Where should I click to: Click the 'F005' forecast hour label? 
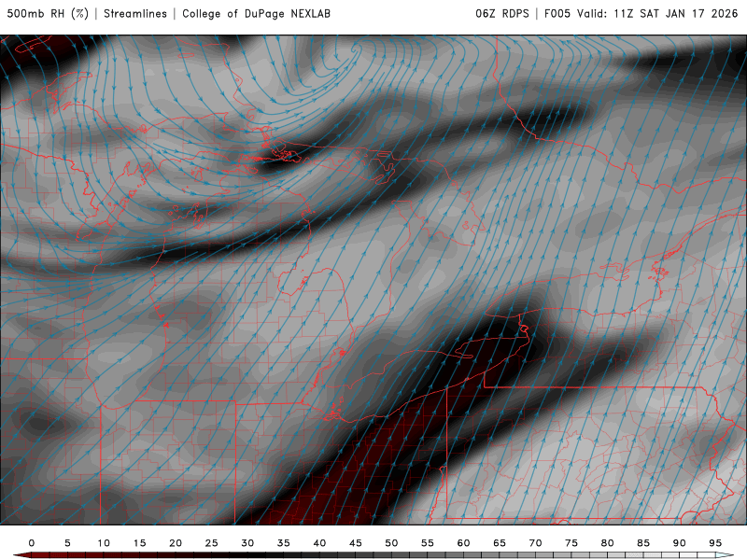coord(557,13)
